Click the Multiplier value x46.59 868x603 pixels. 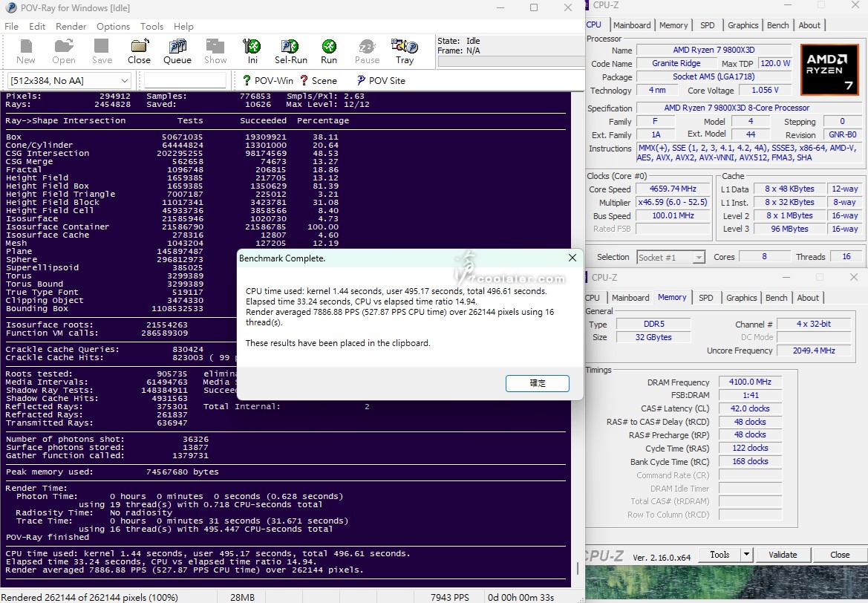tap(673, 202)
